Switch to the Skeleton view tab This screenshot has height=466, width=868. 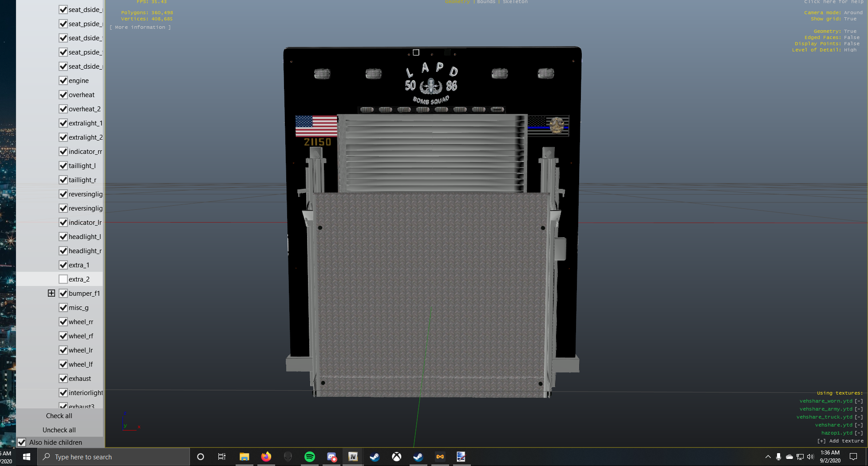click(x=515, y=2)
